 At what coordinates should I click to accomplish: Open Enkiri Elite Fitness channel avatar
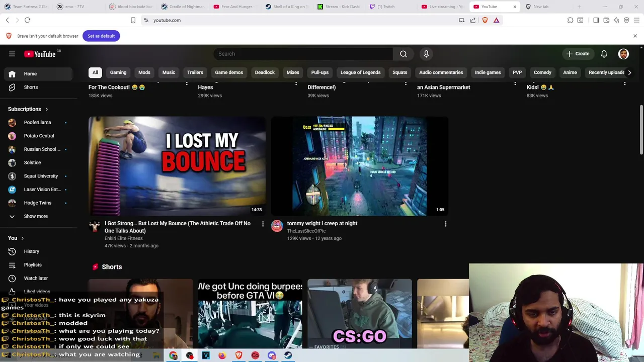click(94, 226)
